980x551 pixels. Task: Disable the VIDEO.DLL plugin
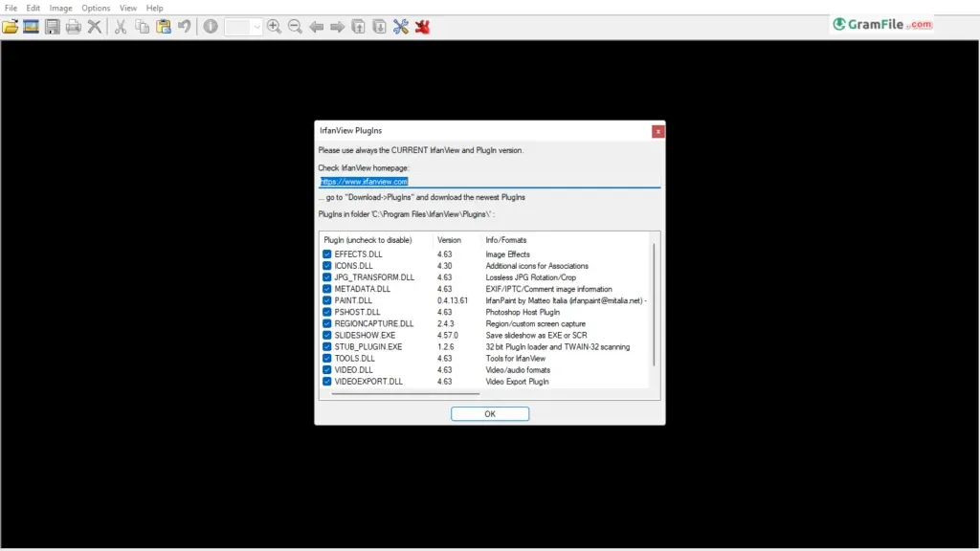pyautogui.click(x=327, y=370)
